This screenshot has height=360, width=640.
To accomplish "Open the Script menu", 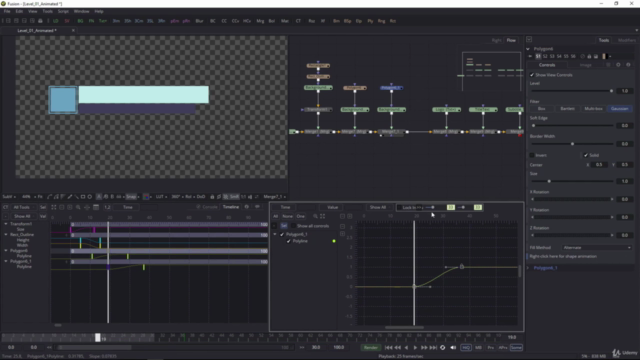I will coord(63,11).
